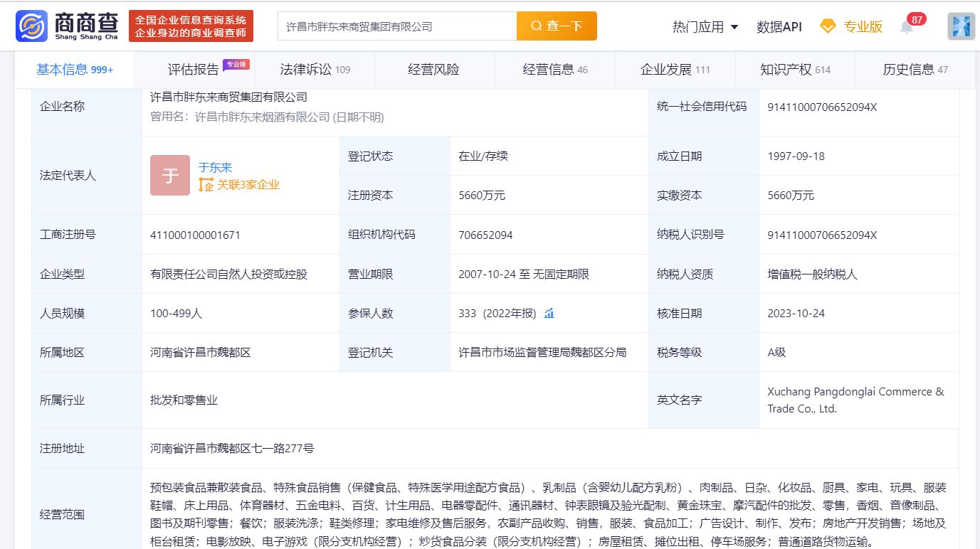Screen dimensions: 980x549
Task: Click the 组织机构代码 label
Action: (381, 234)
